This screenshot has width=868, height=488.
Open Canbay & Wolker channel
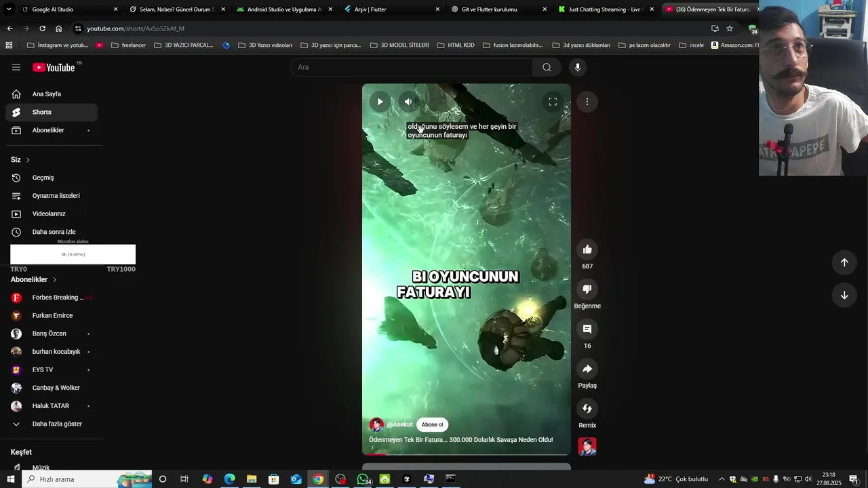coord(52,388)
